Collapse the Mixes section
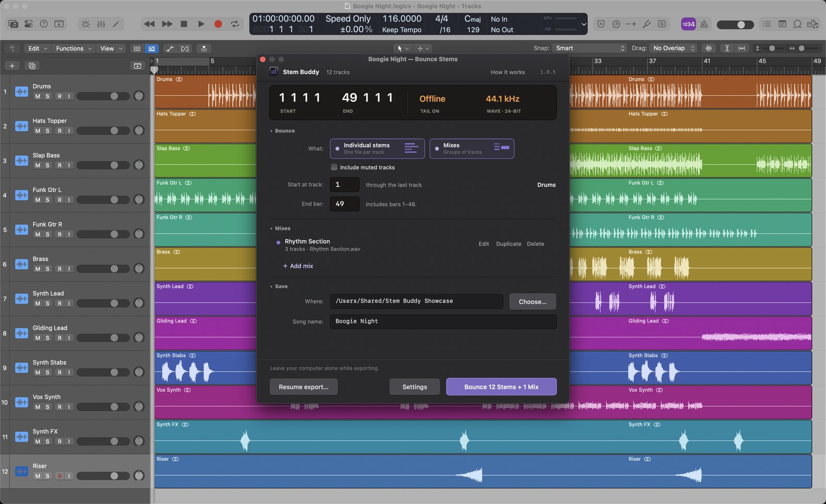Image resolution: width=826 pixels, height=504 pixels. [x=280, y=229]
